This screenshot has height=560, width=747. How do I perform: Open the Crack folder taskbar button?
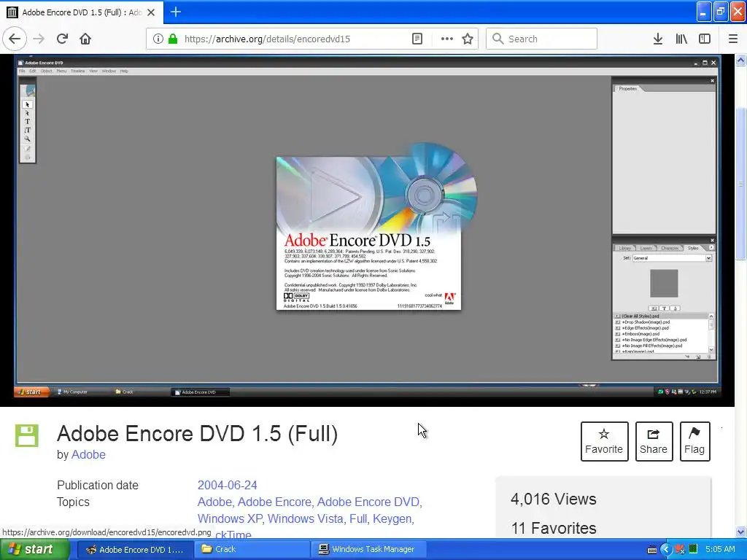click(x=252, y=550)
